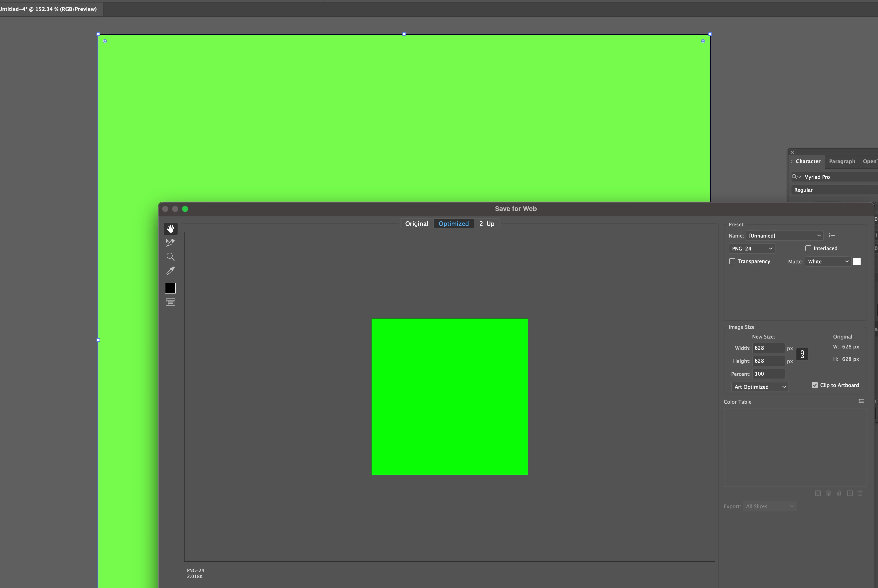This screenshot has height=588, width=878.
Task: Select the Zoom magnifier tool
Action: pos(170,257)
